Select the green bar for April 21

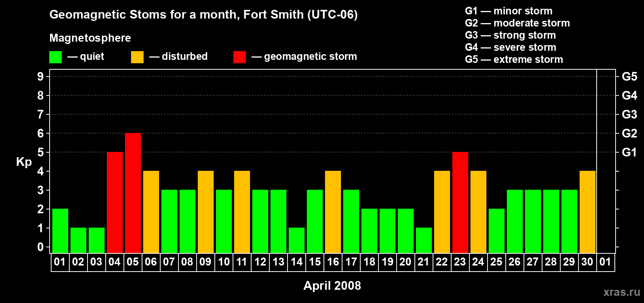424,241
